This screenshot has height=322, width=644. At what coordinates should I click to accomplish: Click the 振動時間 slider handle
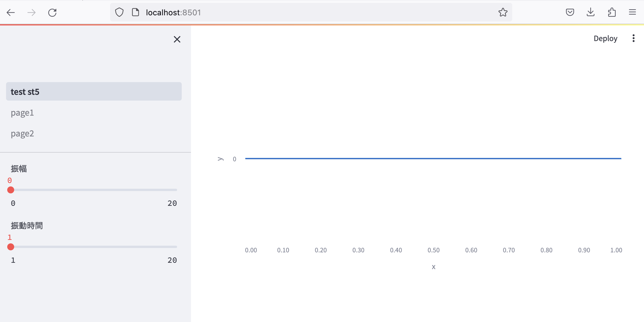click(11, 247)
